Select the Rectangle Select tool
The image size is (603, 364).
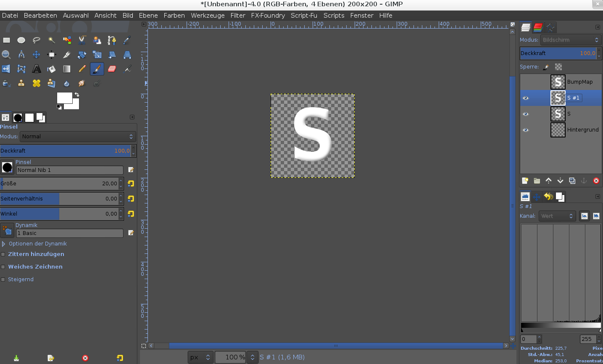point(6,40)
